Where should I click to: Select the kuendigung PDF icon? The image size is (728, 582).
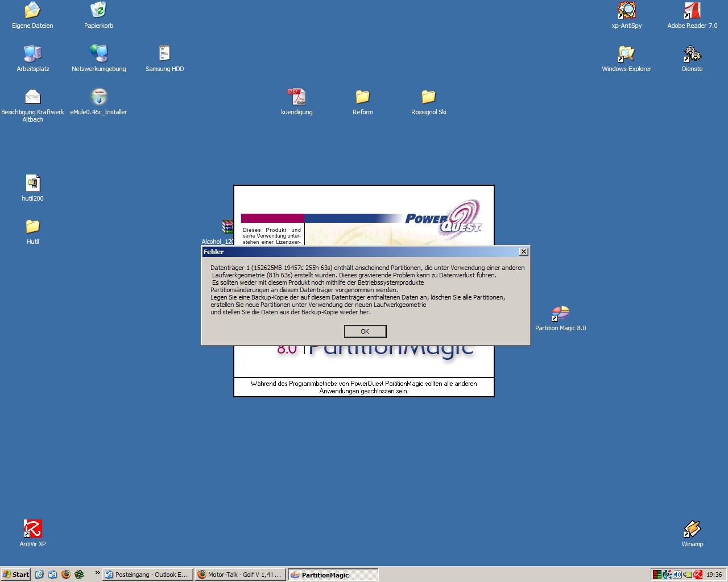click(296, 102)
